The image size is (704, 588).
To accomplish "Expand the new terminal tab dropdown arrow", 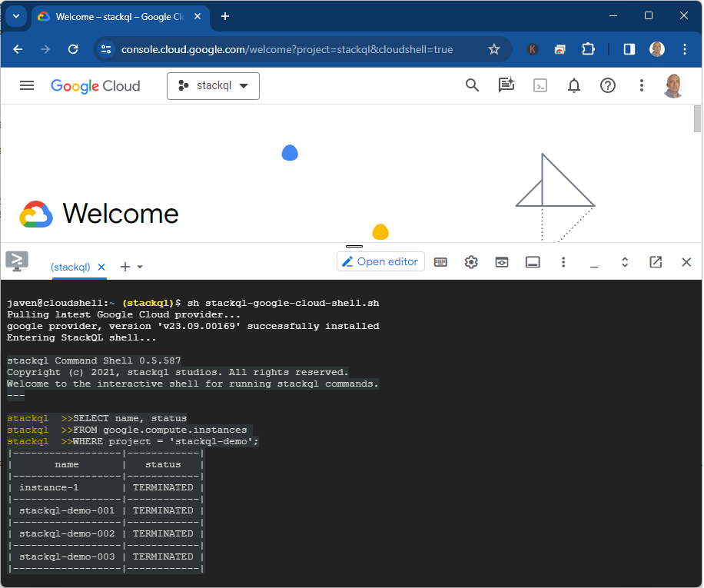I will pos(138,267).
